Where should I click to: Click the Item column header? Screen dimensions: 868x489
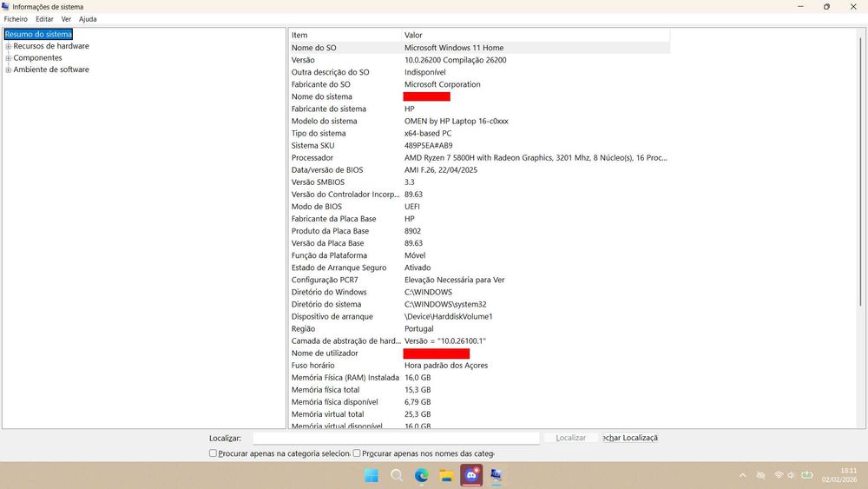point(345,35)
